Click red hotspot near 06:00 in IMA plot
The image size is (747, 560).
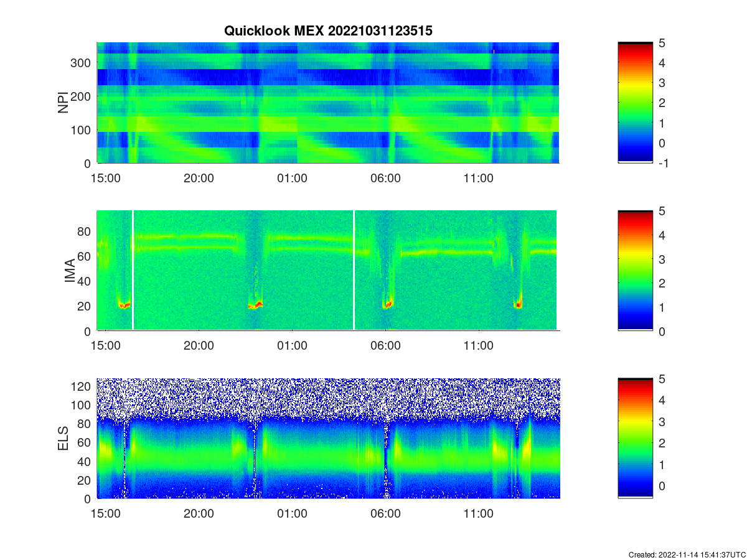[387, 304]
